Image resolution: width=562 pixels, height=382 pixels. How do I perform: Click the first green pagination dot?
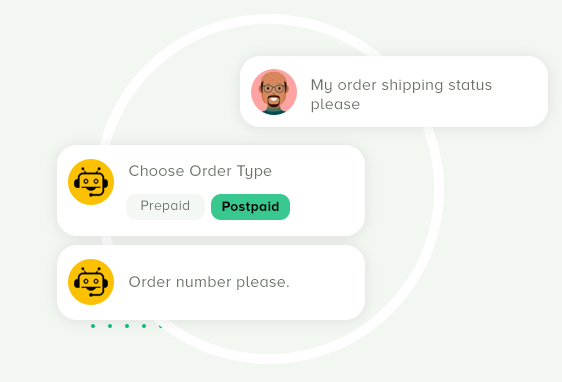[93, 326]
